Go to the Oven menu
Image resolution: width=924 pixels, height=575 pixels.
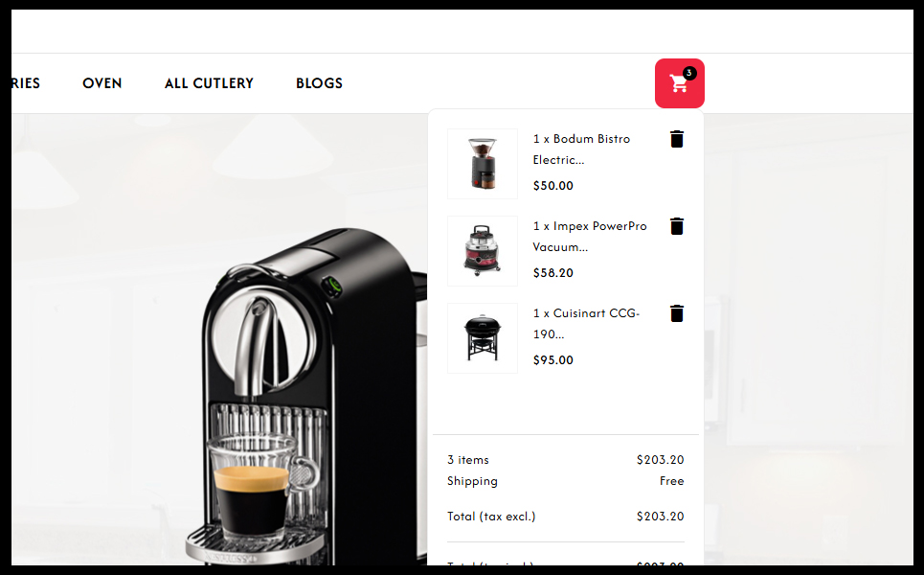(101, 83)
